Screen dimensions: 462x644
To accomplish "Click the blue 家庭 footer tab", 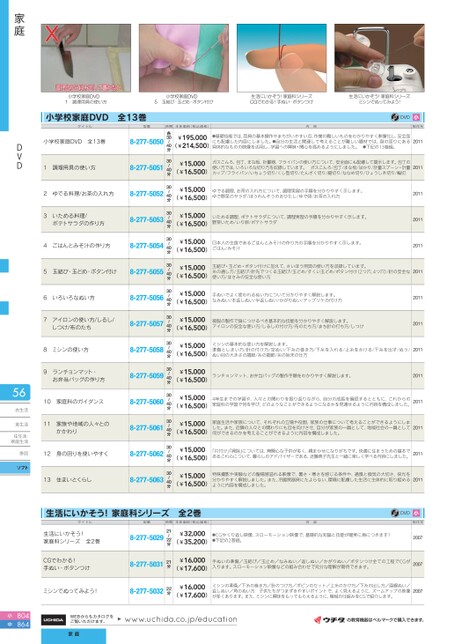I will click(x=74, y=636).
